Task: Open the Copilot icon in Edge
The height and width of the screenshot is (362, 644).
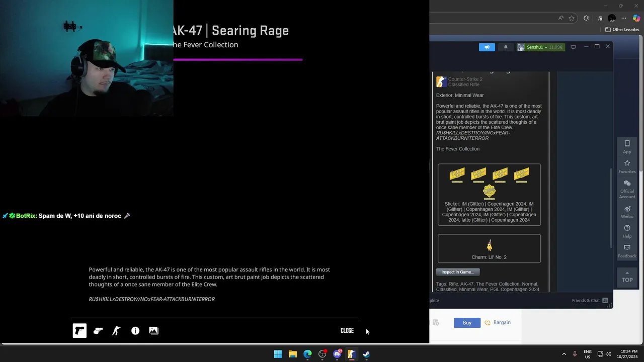Action: point(636,18)
